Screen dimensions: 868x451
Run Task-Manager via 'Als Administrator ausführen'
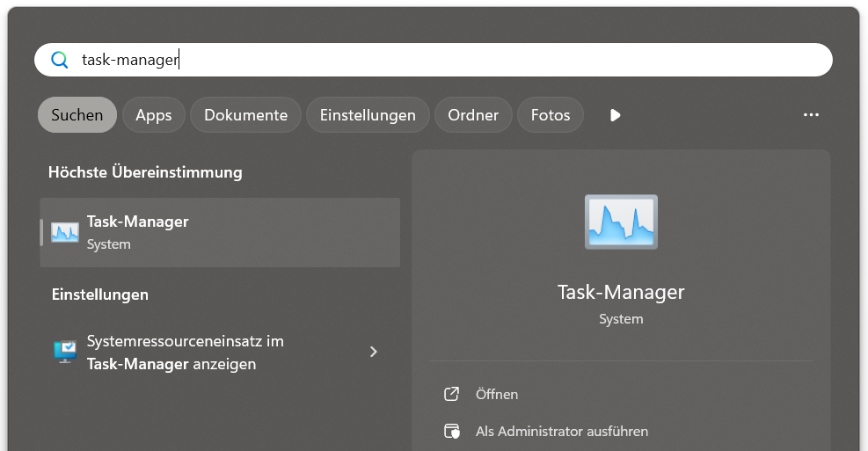click(x=561, y=431)
